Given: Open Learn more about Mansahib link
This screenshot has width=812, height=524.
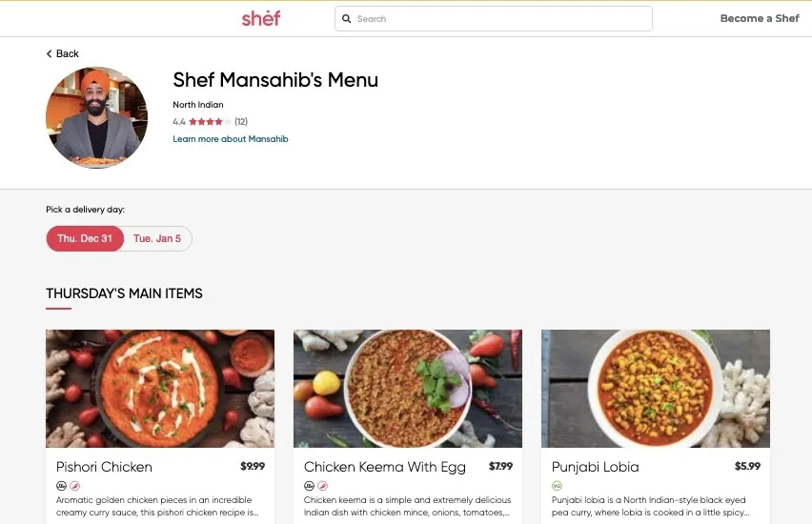Looking at the screenshot, I should coord(231,139).
